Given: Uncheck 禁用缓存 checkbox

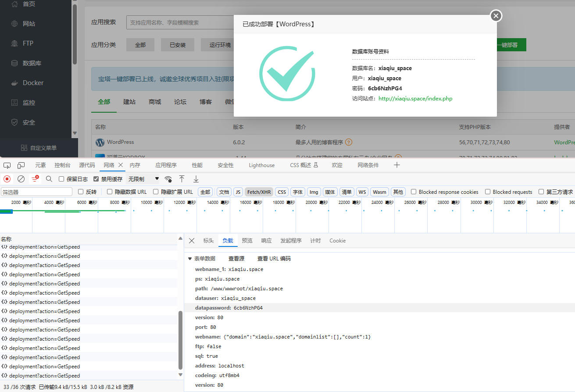Looking at the screenshot, I should pyautogui.click(x=96, y=179).
